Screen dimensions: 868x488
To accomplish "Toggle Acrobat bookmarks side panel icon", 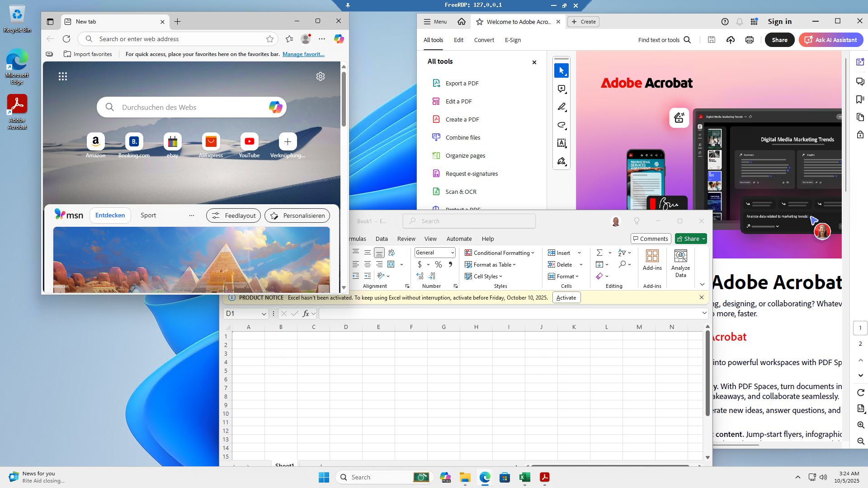I will (x=860, y=99).
